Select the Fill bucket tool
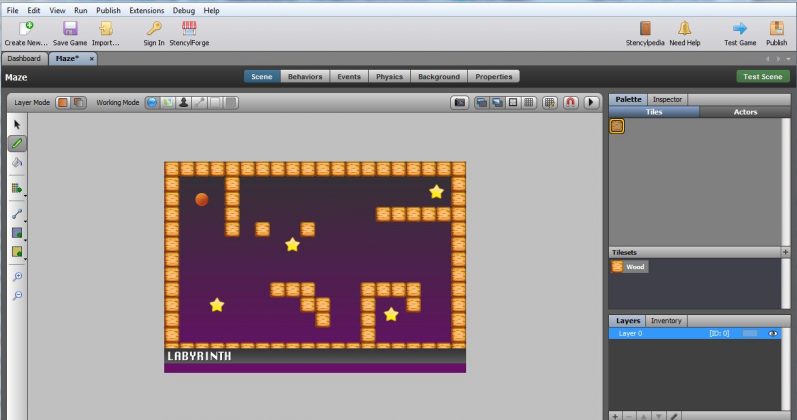797x420 pixels. [17, 163]
